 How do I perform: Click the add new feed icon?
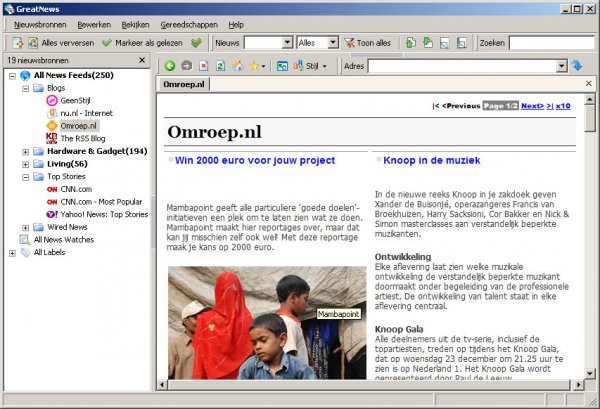point(18,43)
